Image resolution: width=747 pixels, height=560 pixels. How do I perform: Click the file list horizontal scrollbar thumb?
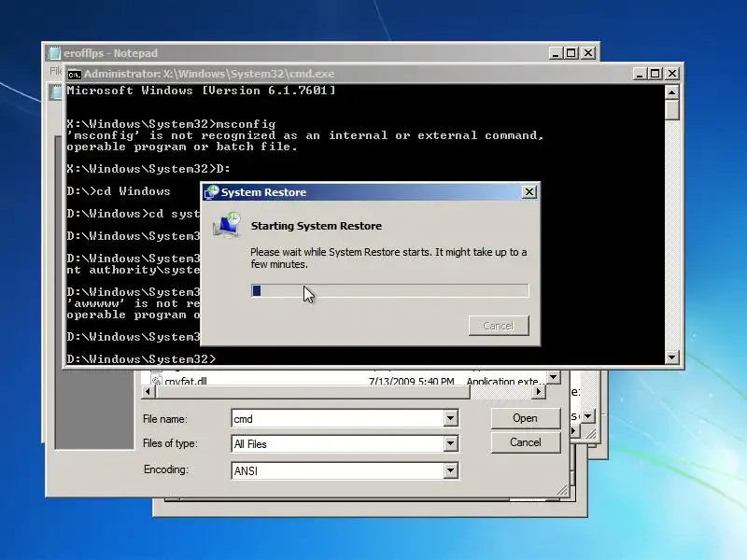312,392
